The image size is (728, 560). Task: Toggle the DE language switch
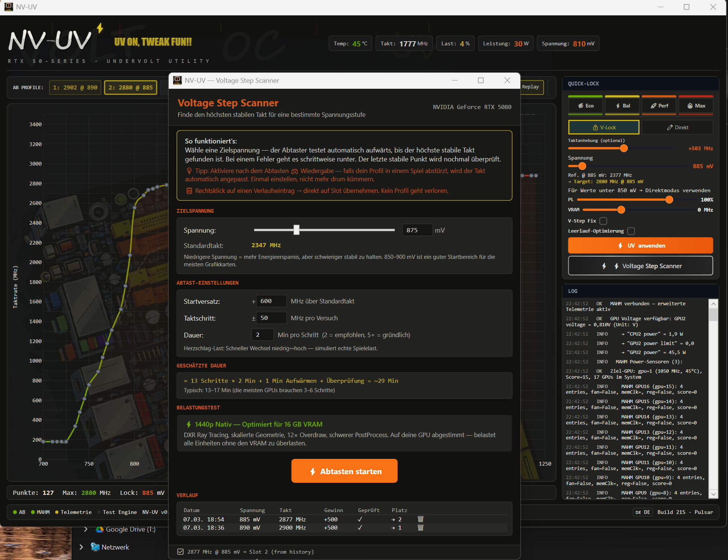643,512
